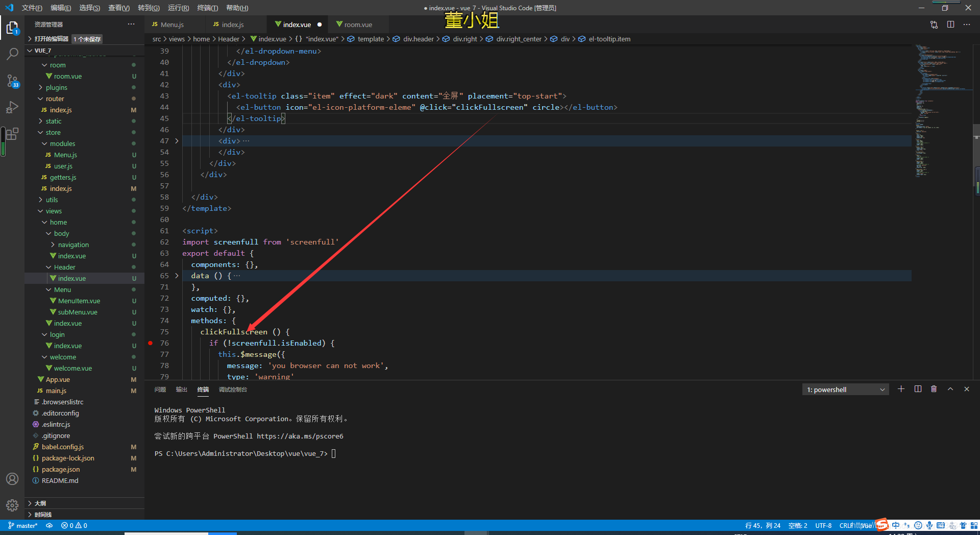Open getters.js in the store folder

(x=63, y=177)
